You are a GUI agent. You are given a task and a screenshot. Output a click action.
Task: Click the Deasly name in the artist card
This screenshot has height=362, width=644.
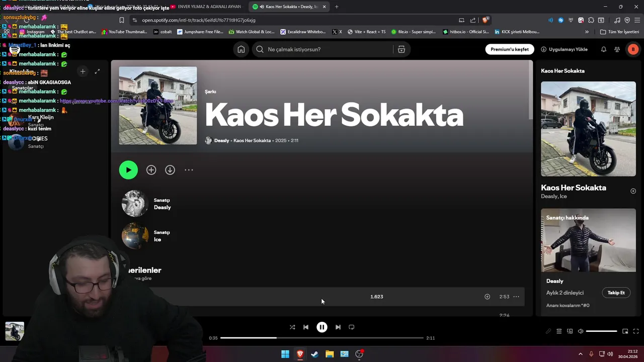point(555,281)
